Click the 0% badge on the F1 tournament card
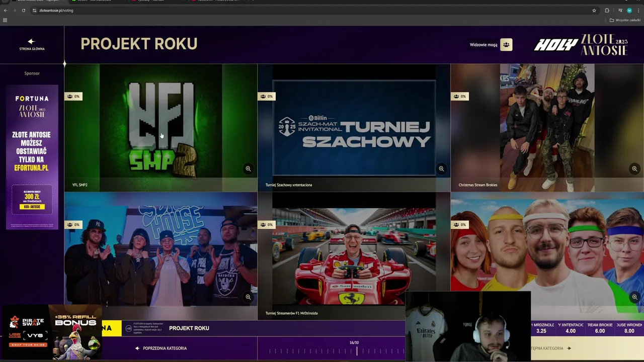 coord(267,224)
